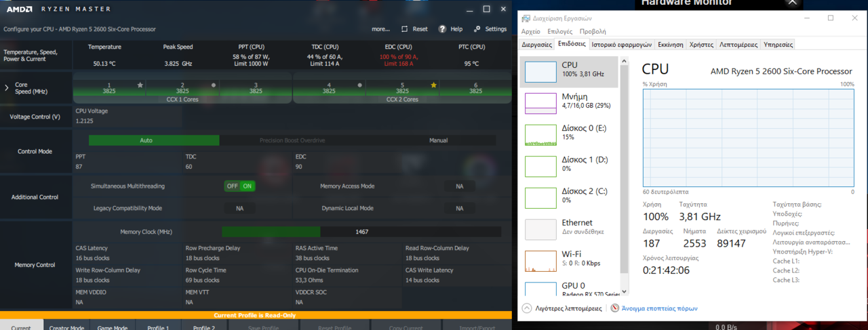Select Precision Boost Overdrive control mode
This screenshot has width=868, height=330.
[292, 140]
